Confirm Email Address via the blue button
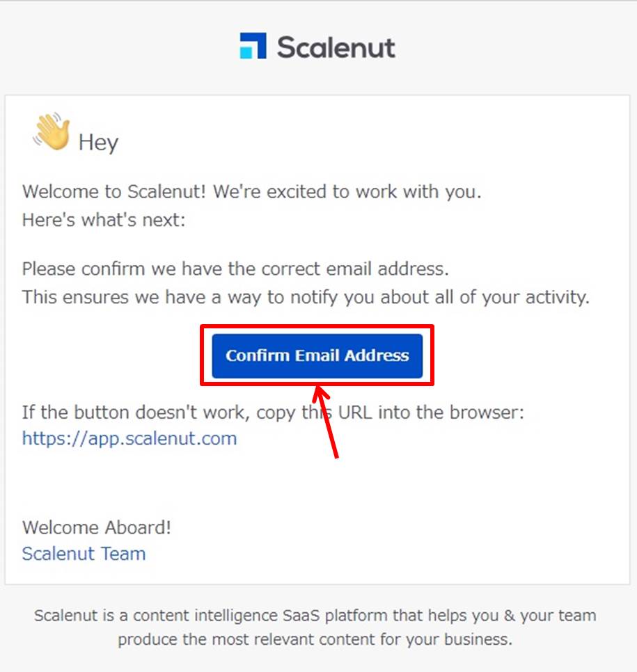Screen dimensions: 637x672 317,355
